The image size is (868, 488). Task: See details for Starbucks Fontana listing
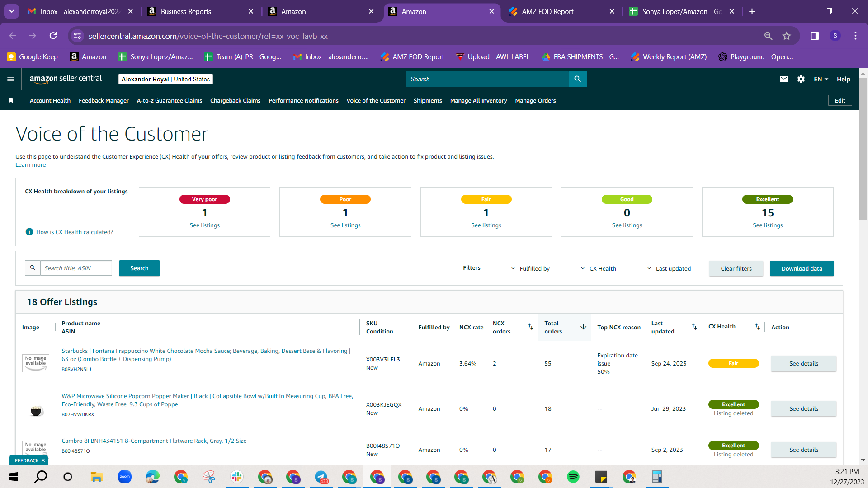tap(803, 363)
